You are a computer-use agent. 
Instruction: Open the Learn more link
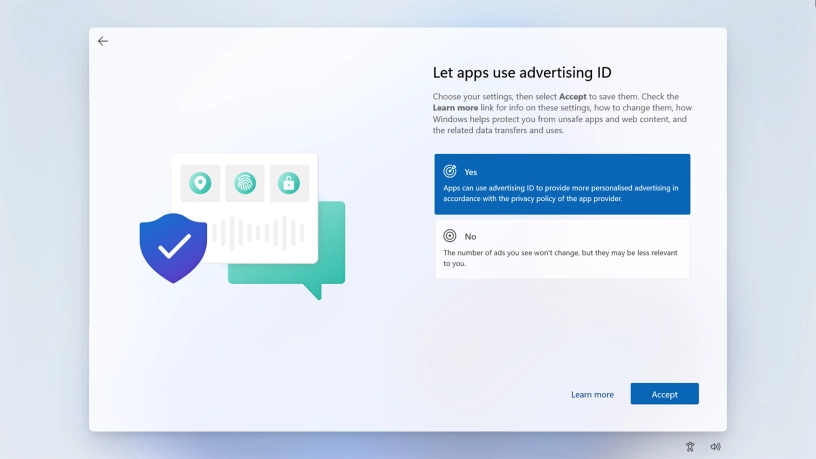tap(592, 394)
